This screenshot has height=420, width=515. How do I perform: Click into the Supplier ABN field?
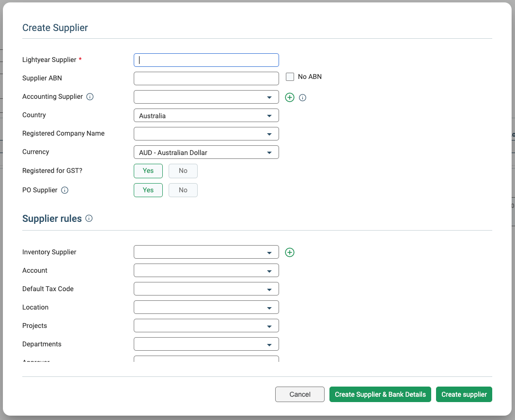click(x=206, y=78)
